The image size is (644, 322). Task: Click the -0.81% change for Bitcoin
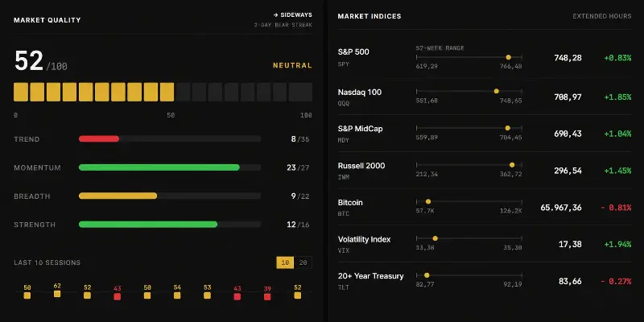pos(616,208)
